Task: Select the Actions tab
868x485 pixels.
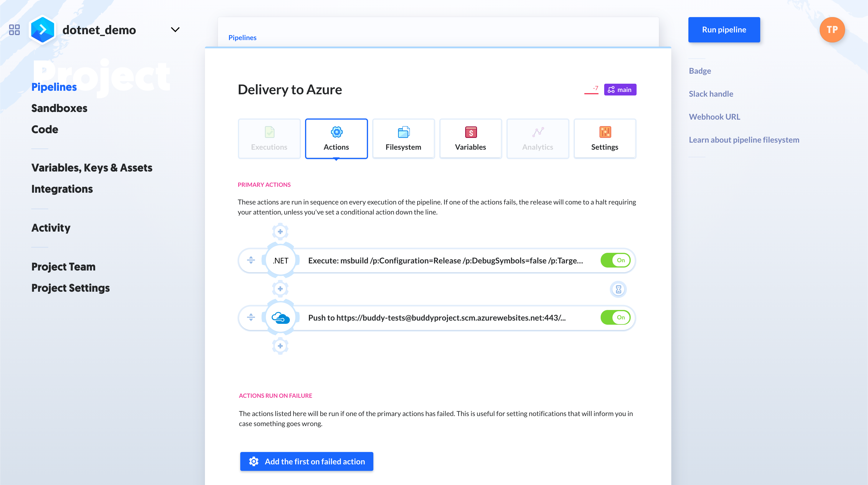Action: pos(336,138)
